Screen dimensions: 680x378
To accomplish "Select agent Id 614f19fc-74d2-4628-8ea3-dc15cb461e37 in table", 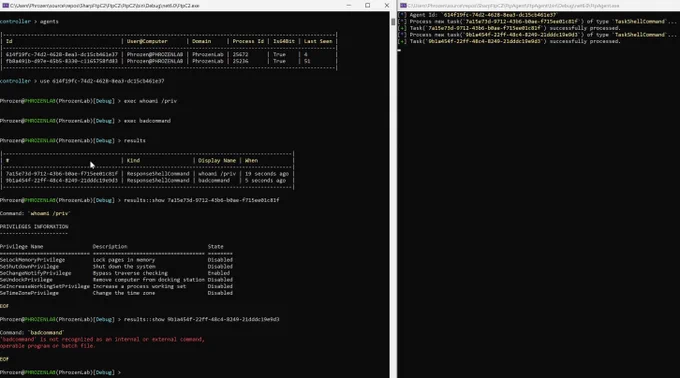I will click(x=62, y=55).
